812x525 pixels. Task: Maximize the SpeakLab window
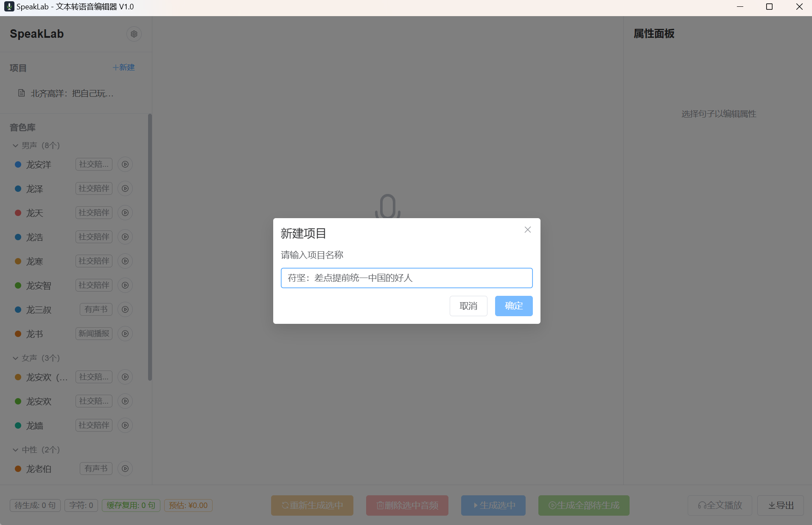tap(769, 7)
